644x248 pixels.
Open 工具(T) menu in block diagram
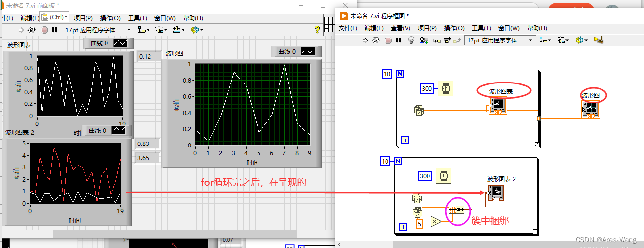(x=481, y=28)
